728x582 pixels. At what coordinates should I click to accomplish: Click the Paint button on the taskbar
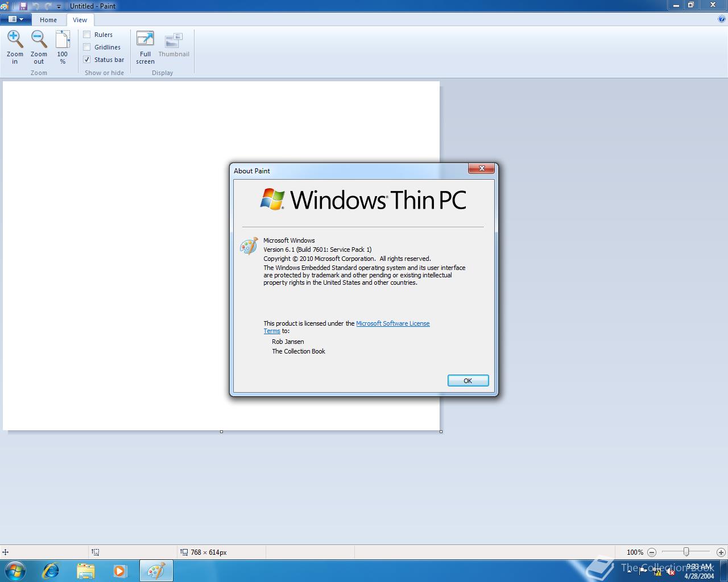pyautogui.click(x=156, y=571)
